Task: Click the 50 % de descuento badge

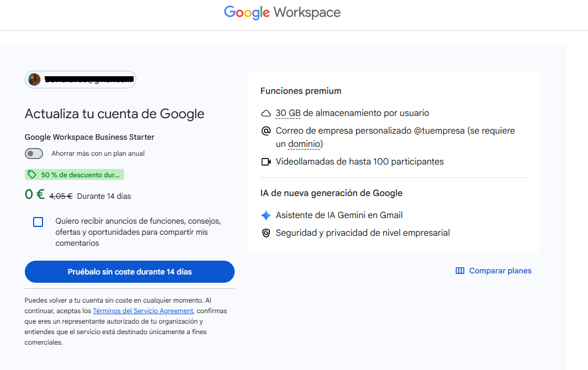Action: coord(74,175)
